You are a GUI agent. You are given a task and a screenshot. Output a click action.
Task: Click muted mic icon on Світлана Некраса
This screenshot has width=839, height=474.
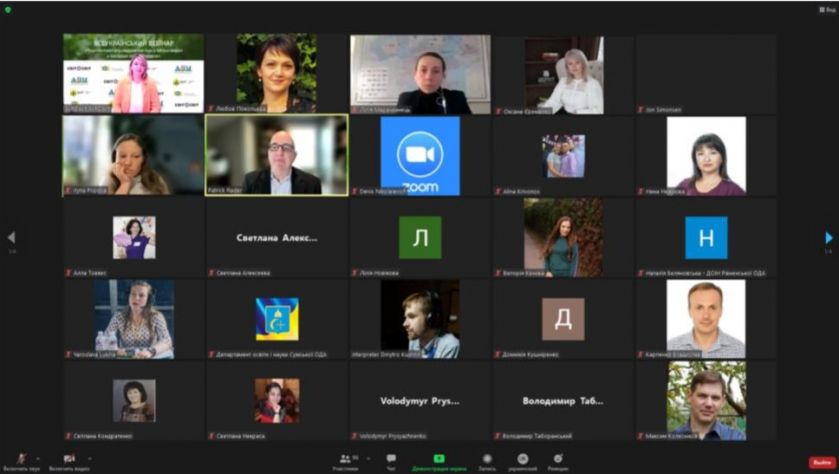tap(212, 436)
